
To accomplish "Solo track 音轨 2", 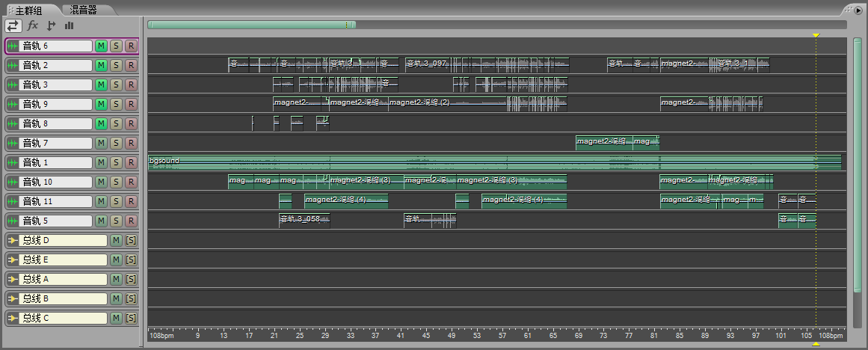I will (116, 65).
